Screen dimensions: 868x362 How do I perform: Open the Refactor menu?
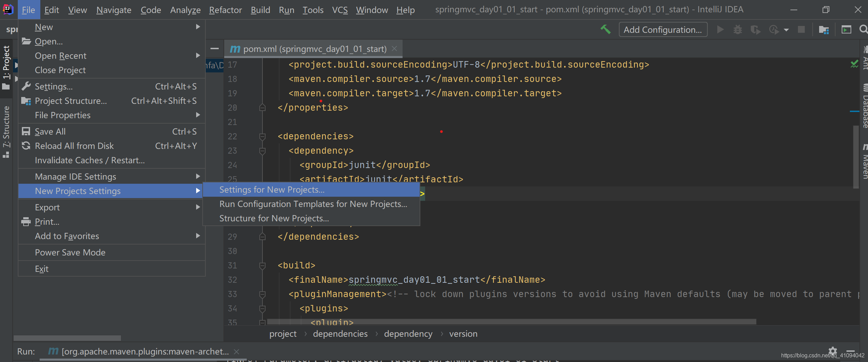tap(225, 10)
